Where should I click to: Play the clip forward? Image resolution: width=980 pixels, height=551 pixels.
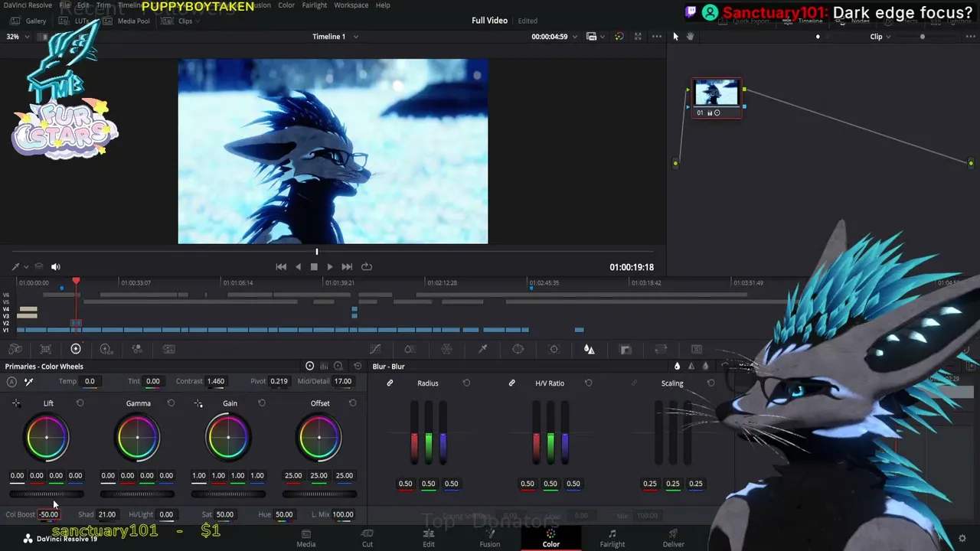pos(330,266)
